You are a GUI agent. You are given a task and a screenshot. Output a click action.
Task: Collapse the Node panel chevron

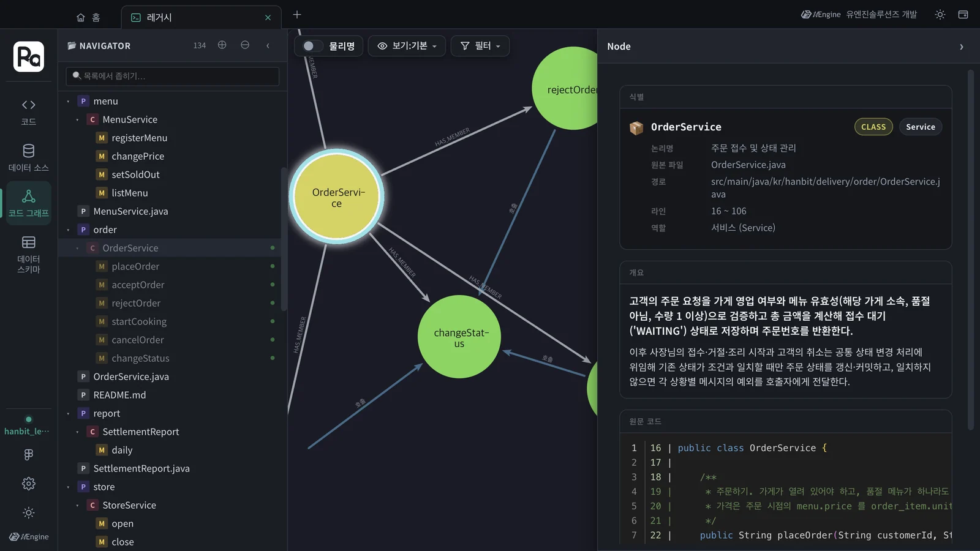coord(962,47)
